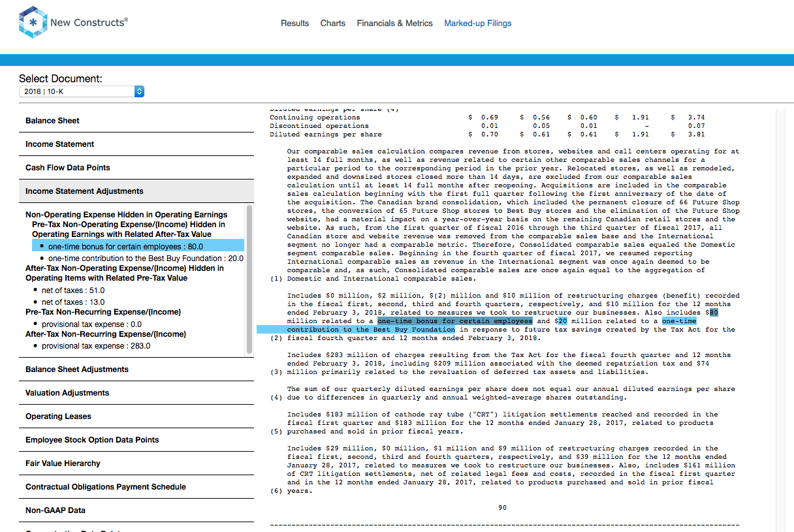Collapse Income Statement Adjustments section
794x532 pixels.
tap(136, 191)
